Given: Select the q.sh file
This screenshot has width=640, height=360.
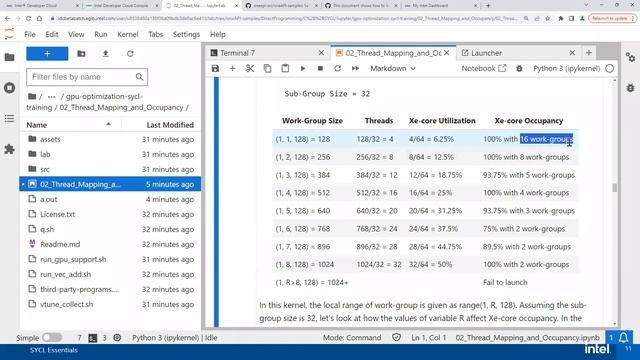Looking at the screenshot, I should point(110,229).
